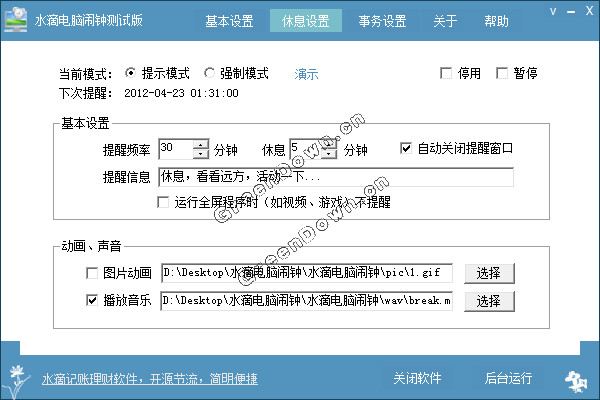
Task: Click the 后台运行 button
Action: [x=509, y=378]
